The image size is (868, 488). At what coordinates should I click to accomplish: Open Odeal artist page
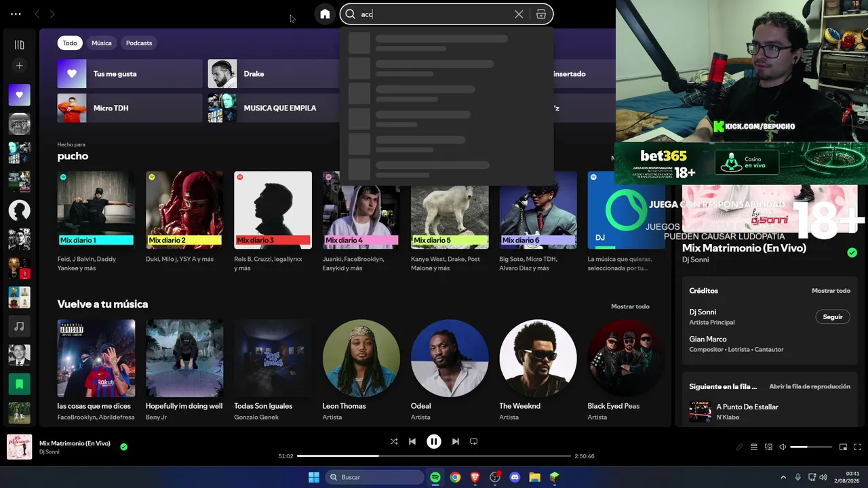click(x=450, y=359)
